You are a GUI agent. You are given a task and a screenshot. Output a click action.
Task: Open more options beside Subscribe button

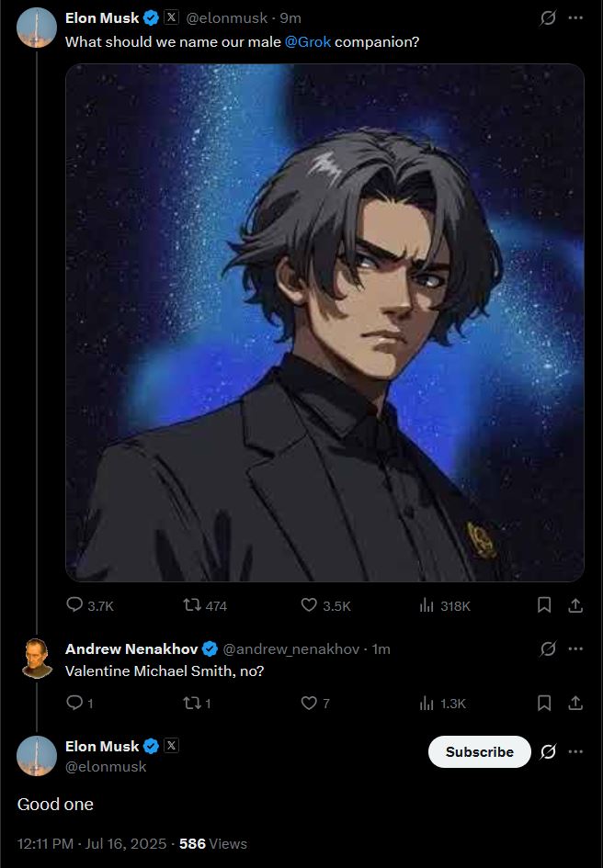[575, 751]
